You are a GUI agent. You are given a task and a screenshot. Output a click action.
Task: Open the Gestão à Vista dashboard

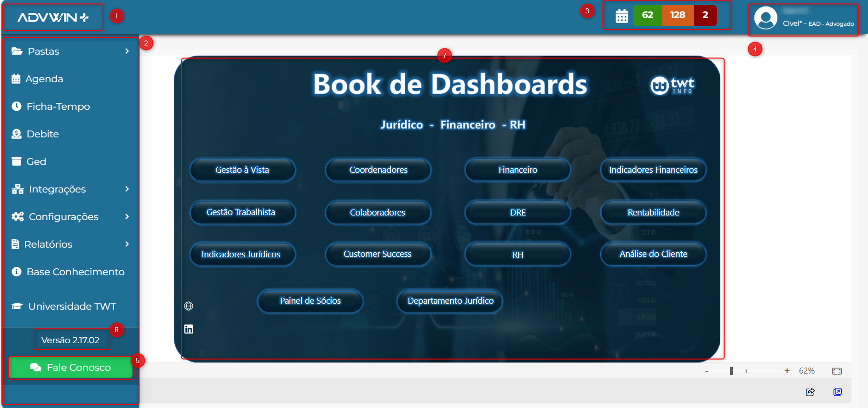(242, 170)
